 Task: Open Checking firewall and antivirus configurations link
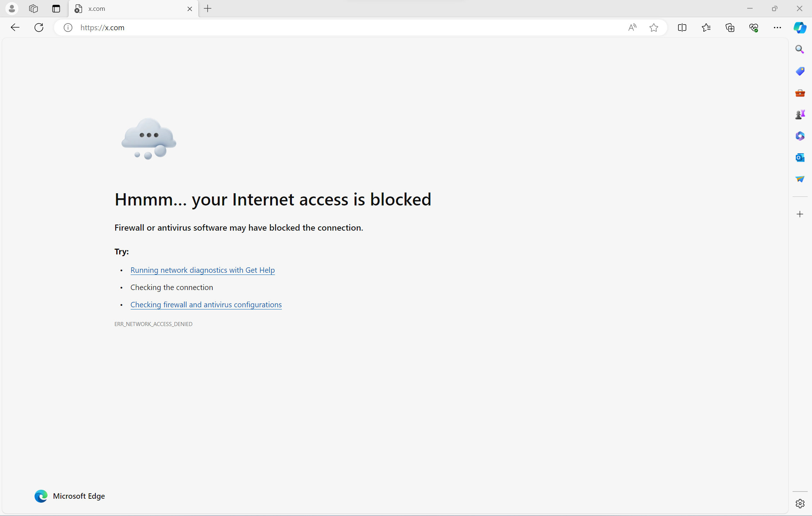[x=206, y=304]
